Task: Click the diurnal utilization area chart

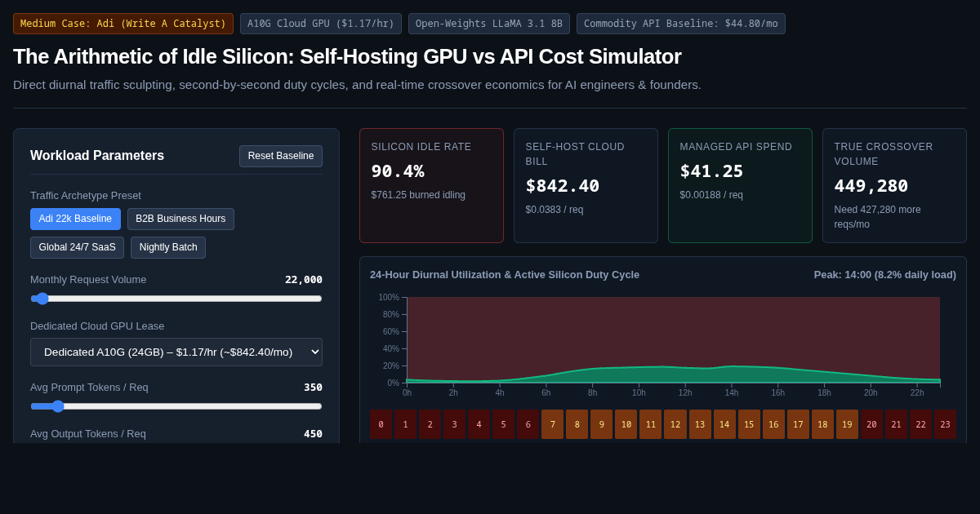Action: click(673, 340)
